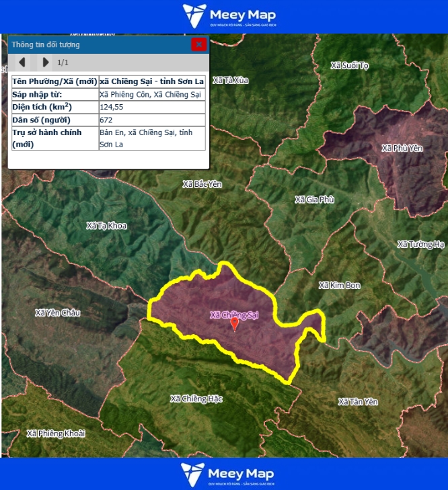Select Xã Bắc Yên on the map
The height and width of the screenshot is (490, 448).
202,183
